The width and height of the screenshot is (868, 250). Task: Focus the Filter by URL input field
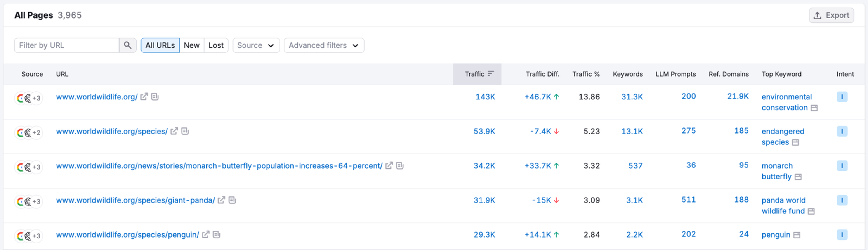click(x=67, y=45)
